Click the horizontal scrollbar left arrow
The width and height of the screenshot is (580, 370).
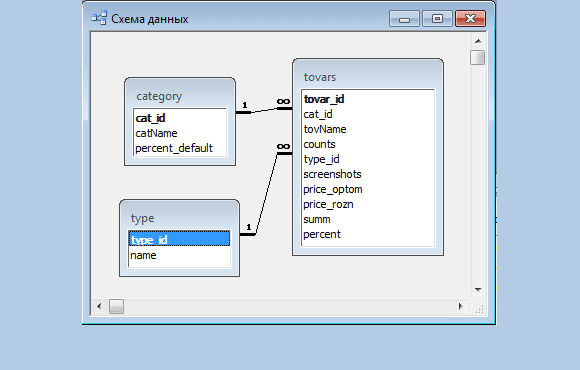pyautogui.click(x=99, y=306)
